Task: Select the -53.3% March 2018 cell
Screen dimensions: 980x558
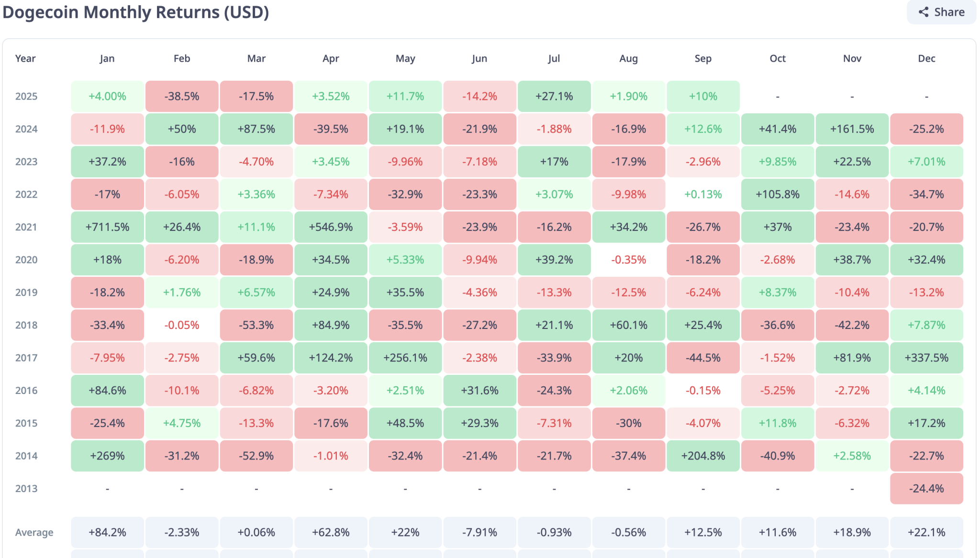Action: point(256,325)
